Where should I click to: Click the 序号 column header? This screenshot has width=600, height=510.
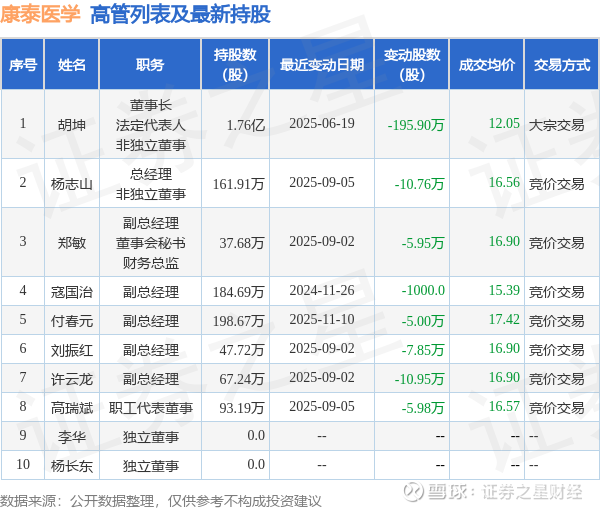tap(23, 64)
